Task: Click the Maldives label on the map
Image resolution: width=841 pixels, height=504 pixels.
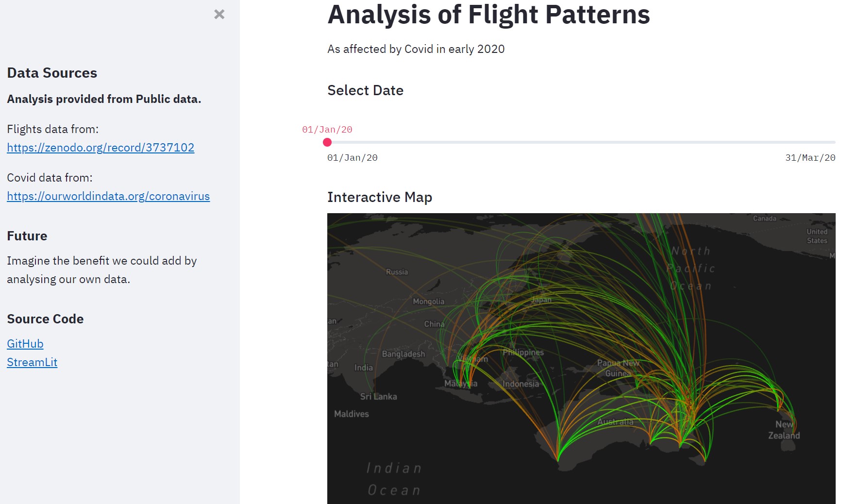Action: (352, 414)
